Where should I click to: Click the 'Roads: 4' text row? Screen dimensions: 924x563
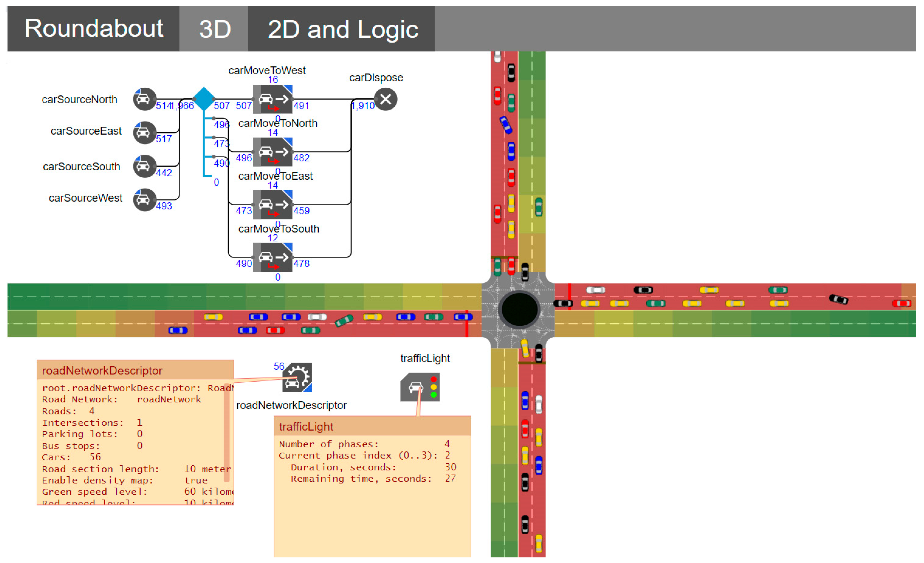point(68,411)
